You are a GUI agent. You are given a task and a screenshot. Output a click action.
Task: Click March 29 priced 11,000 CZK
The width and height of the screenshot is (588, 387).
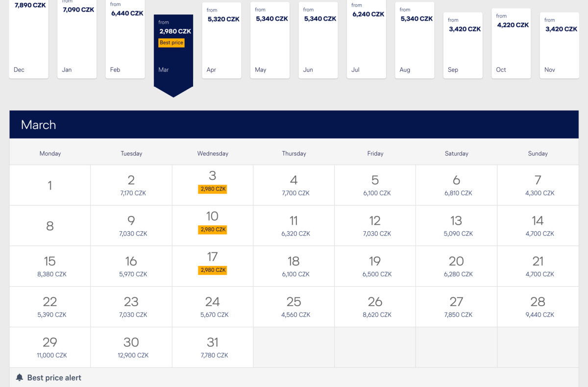point(50,347)
